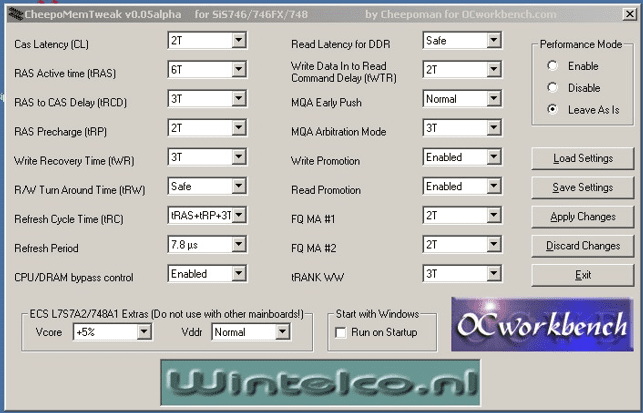Click the Save Settings button
The image size is (643, 413).
click(x=583, y=187)
